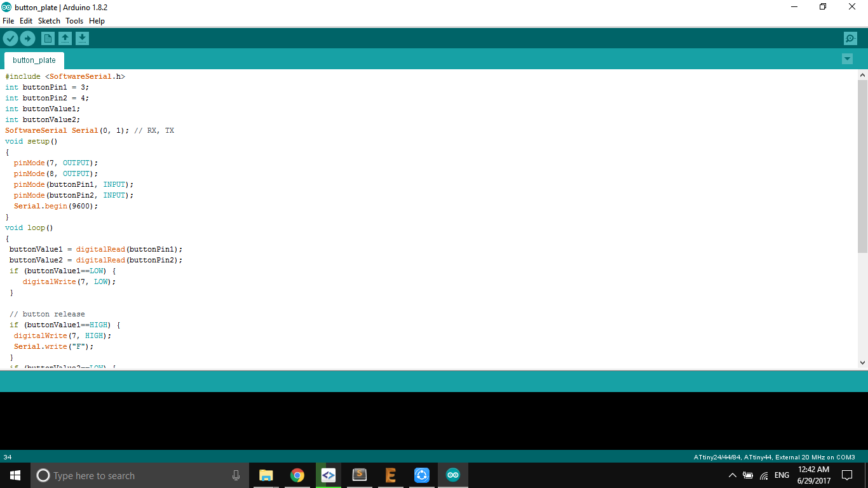Open the blue circular taskbar app
Image resolution: width=868 pixels, height=488 pixels.
422,475
